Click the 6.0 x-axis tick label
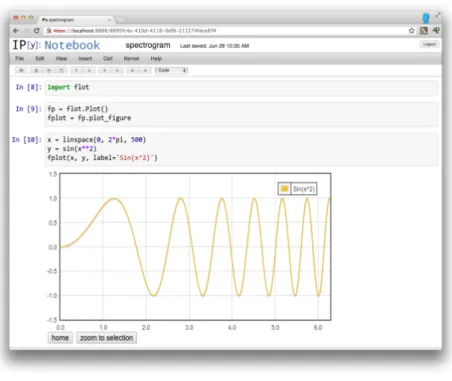 (318, 327)
